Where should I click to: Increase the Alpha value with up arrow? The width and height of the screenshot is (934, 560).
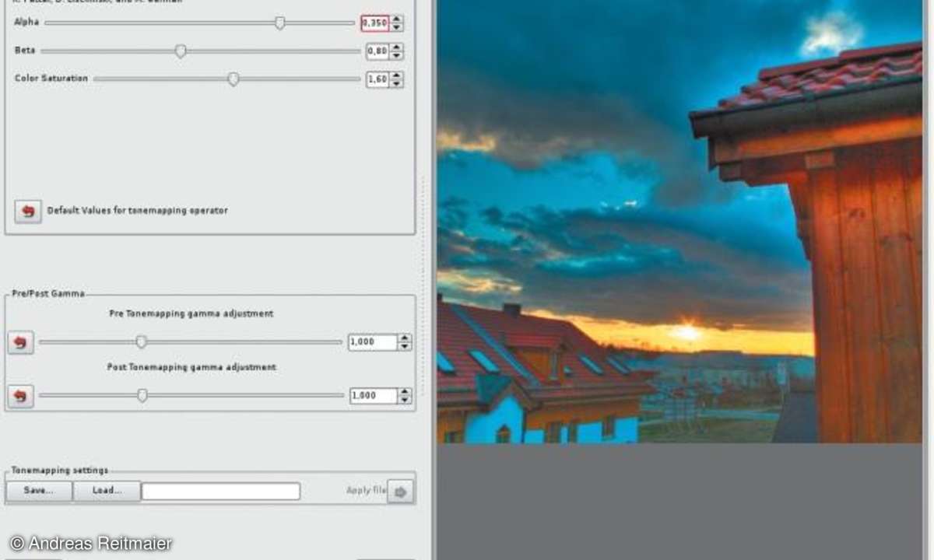[396, 19]
